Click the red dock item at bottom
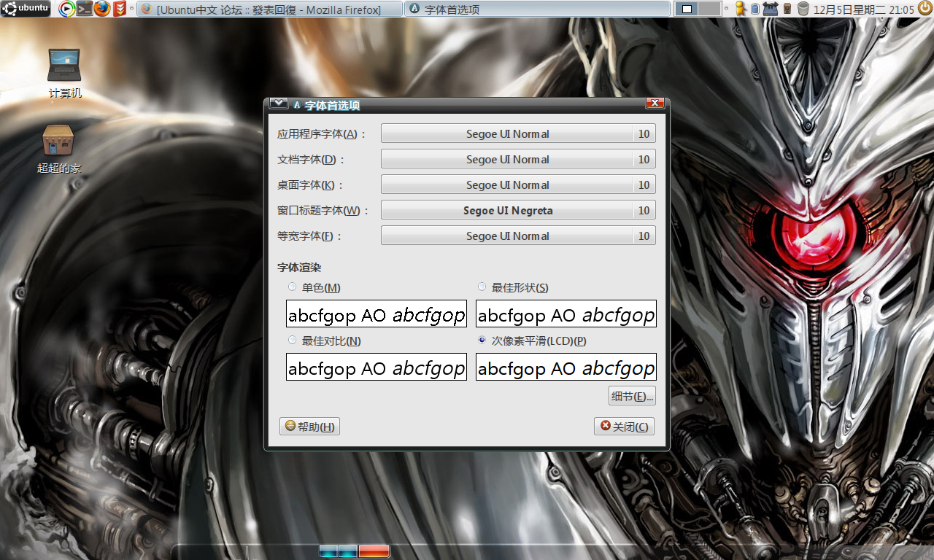934x560 pixels. click(x=374, y=551)
